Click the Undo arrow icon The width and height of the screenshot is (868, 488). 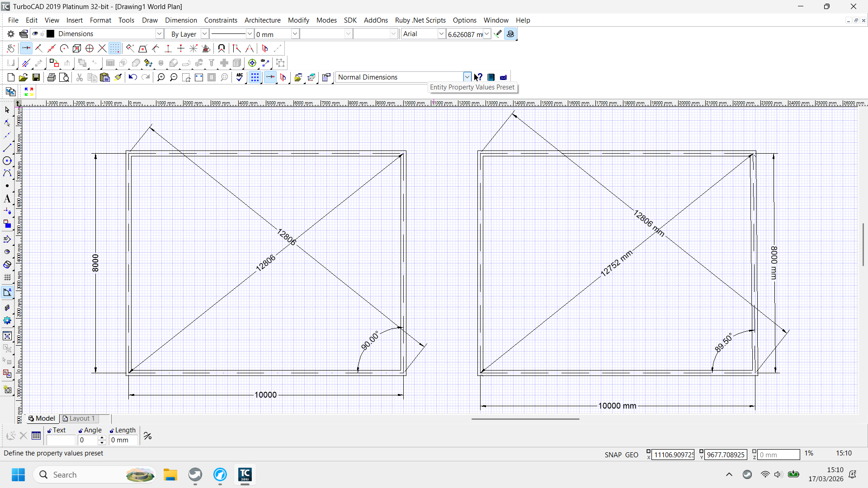click(132, 77)
